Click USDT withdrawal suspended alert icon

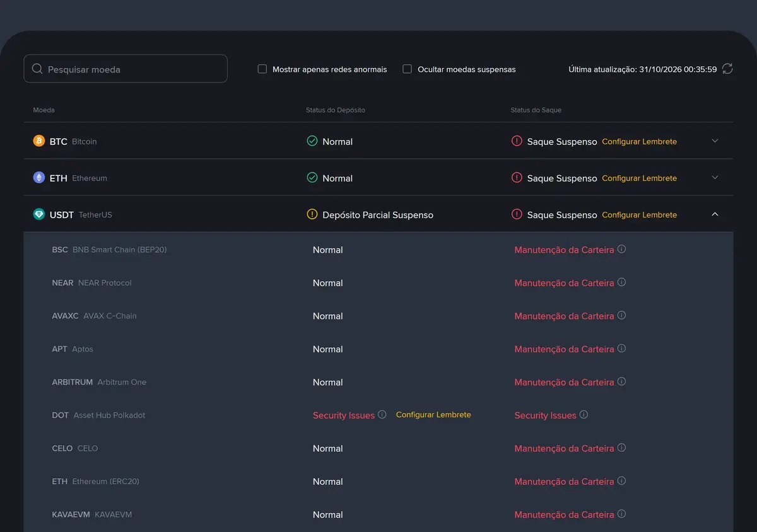(517, 214)
